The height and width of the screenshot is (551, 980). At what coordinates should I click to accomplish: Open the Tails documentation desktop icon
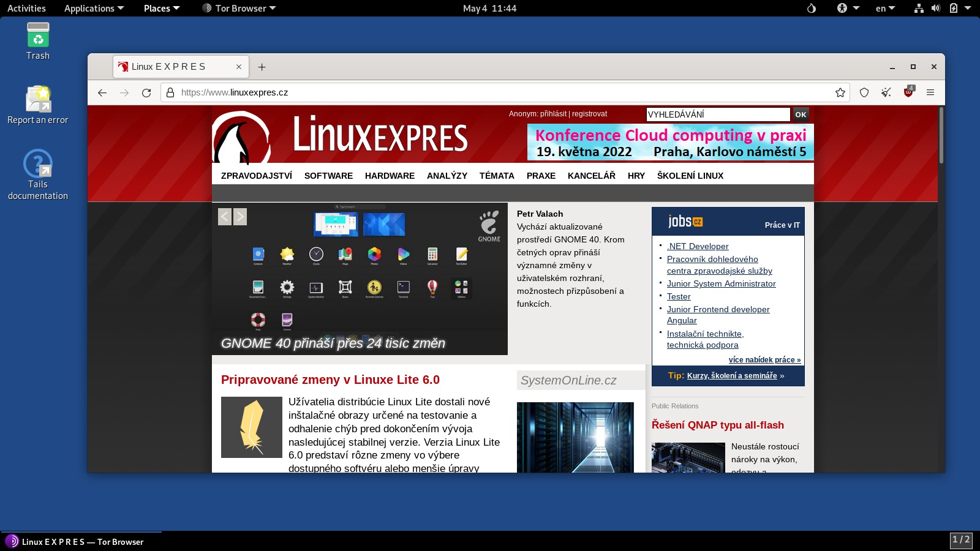pyautogui.click(x=38, y=175)
